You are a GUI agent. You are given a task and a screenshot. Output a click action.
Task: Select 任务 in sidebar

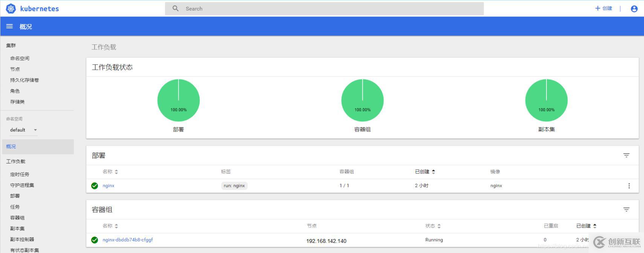point(15,207)
